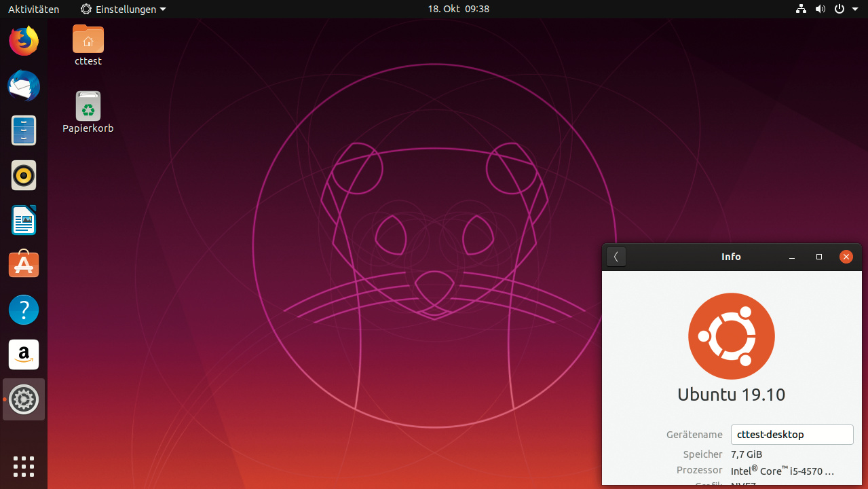
Task: Click the Prozessor label
Action: [x=700, y=470]
